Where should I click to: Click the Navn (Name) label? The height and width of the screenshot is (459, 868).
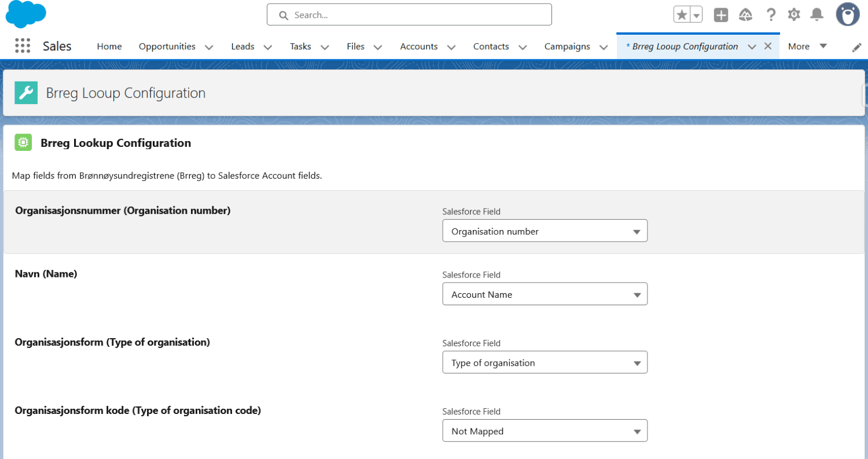pyautogui.click(x=46, y=274)
